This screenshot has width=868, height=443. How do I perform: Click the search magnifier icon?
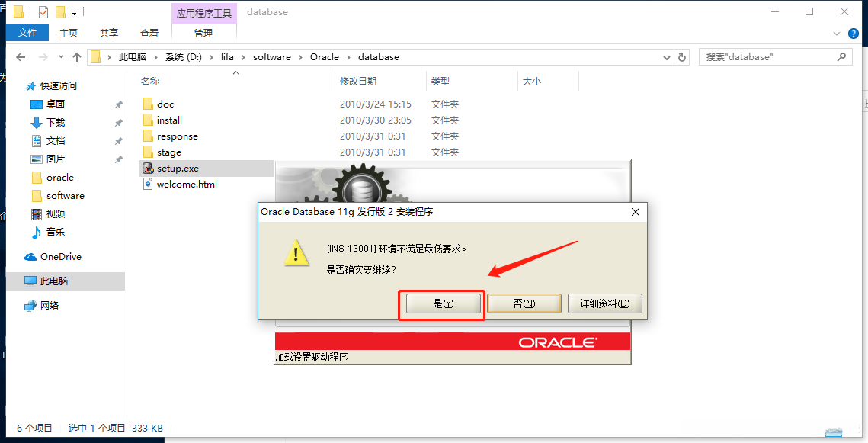tap(841, 56)
